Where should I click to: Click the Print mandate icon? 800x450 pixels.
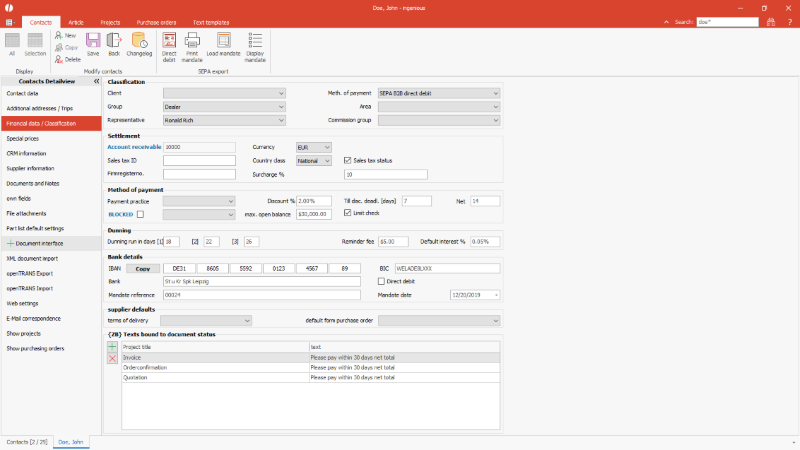point(193,45)
